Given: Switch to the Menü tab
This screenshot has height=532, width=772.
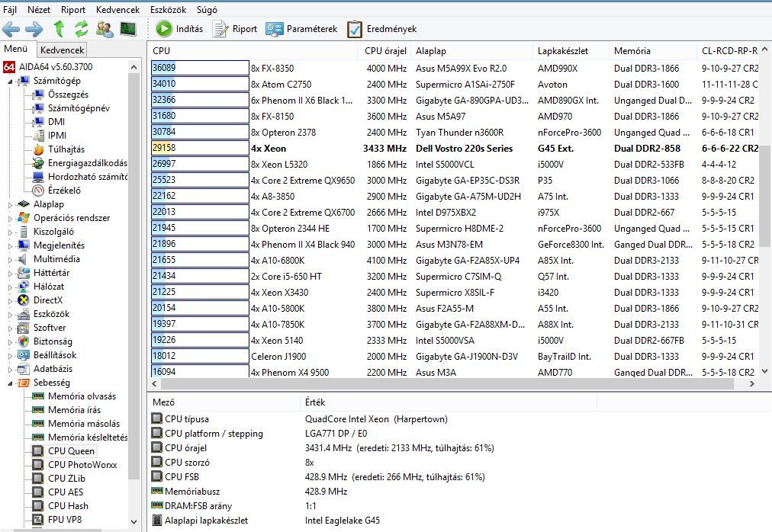Looking at the screenshot, I should pyautogui.click(x=16, y=49).
